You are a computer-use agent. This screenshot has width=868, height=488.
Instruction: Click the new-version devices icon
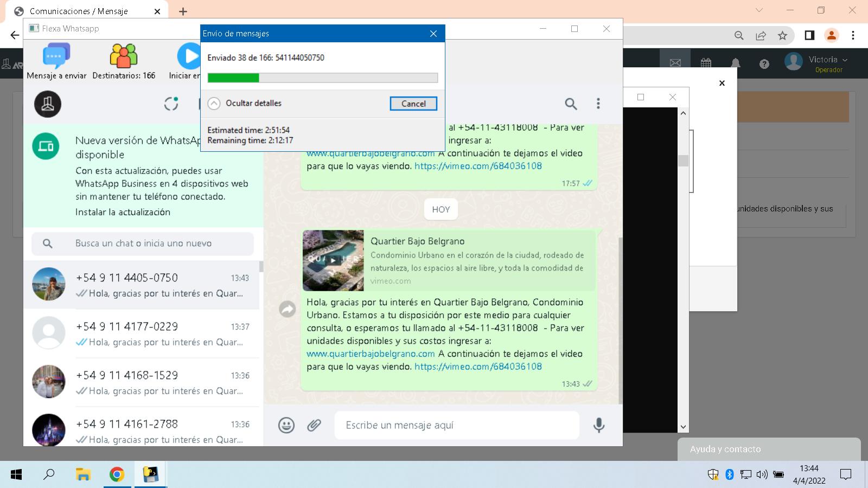[46, 146]
